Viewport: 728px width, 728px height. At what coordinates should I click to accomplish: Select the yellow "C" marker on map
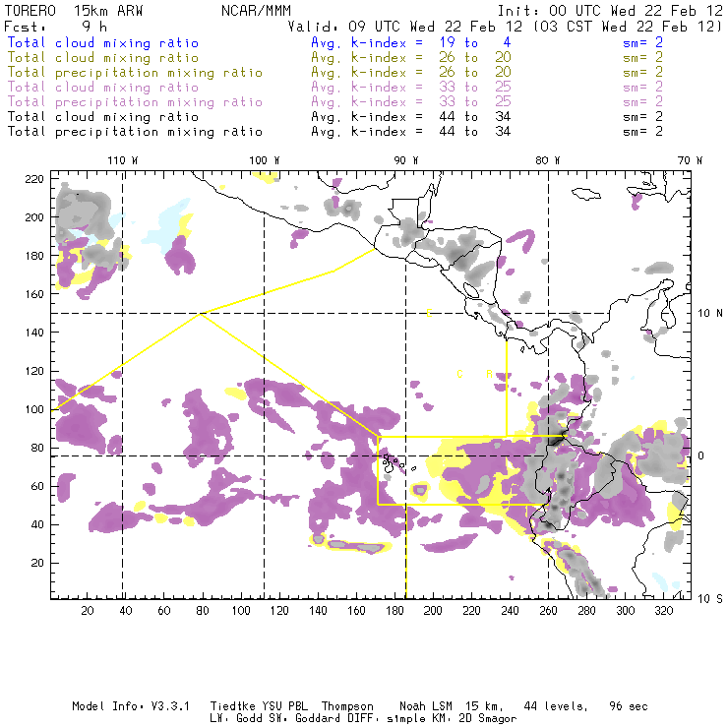pos(459,374)
